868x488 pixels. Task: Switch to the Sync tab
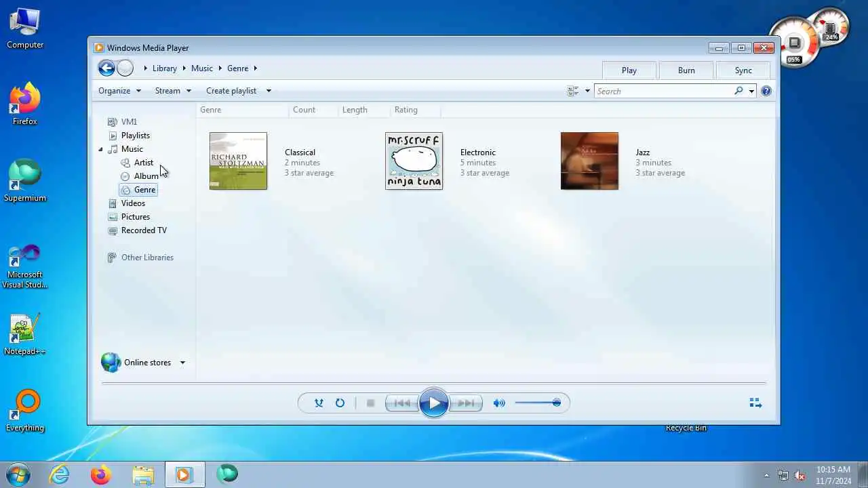pos(743,70)
